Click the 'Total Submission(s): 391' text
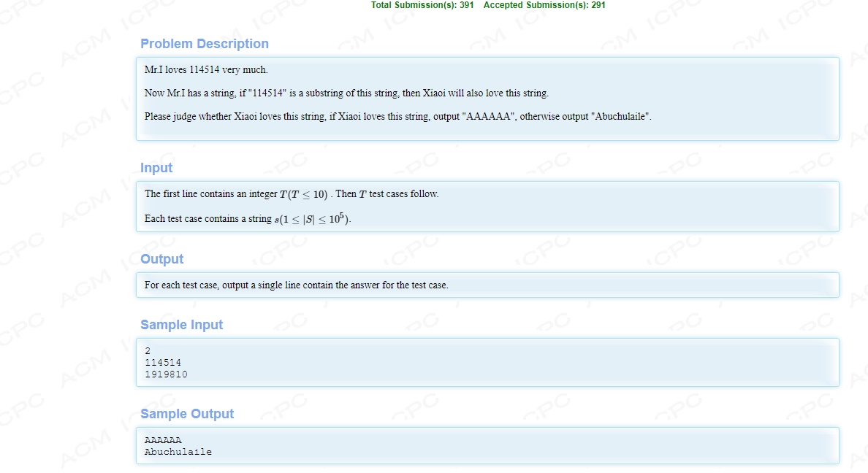This screenshot has width=868, height=473. (x=422, y=5)
